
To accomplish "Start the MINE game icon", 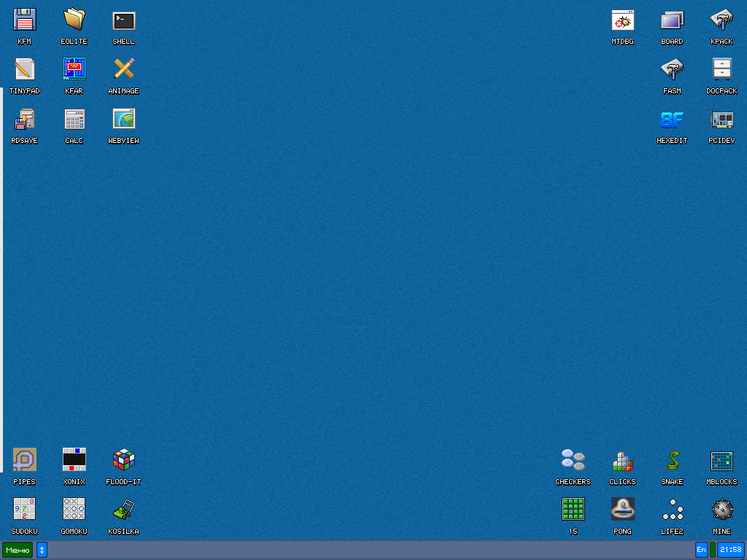I will point(721,509).
